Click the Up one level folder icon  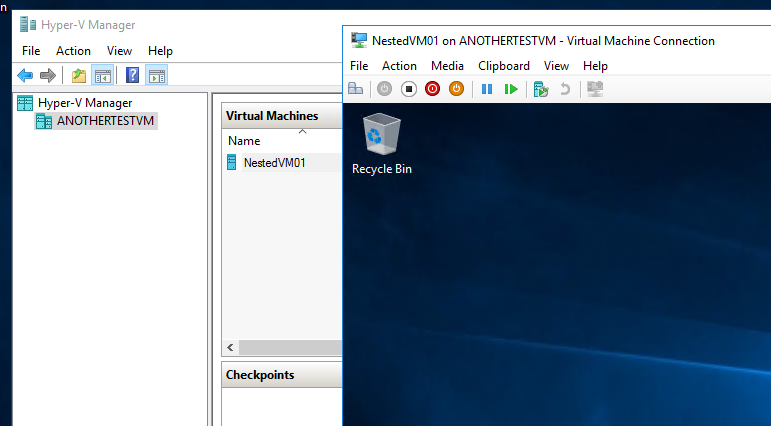(x=79, y=75)
